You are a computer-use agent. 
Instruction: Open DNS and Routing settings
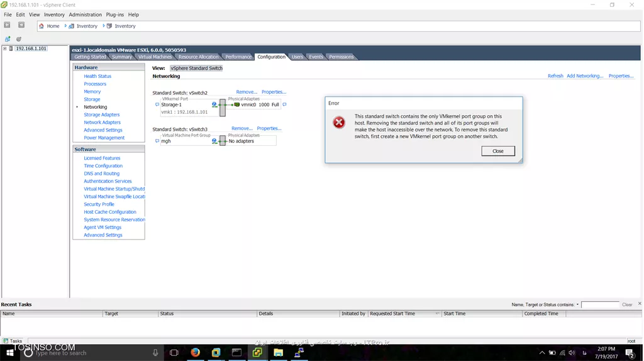click(101, 174)
